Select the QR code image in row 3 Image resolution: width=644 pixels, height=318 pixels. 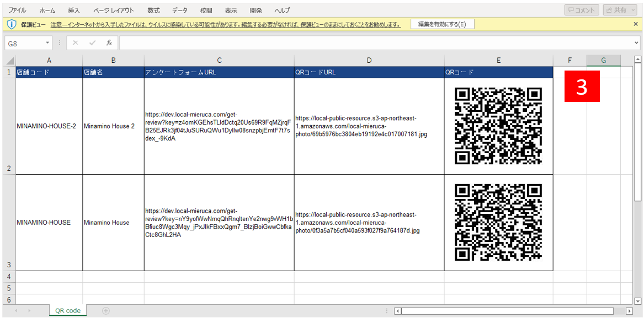[499, 223]
